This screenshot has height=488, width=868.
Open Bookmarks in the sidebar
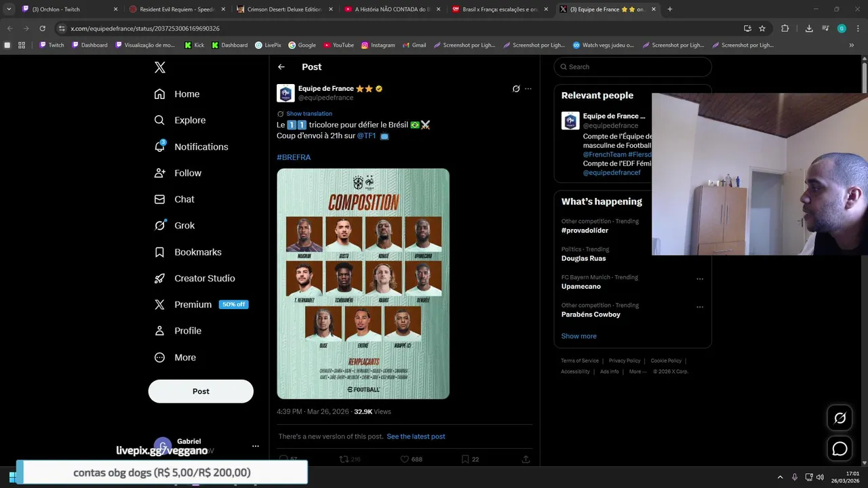tap(188, 252)
